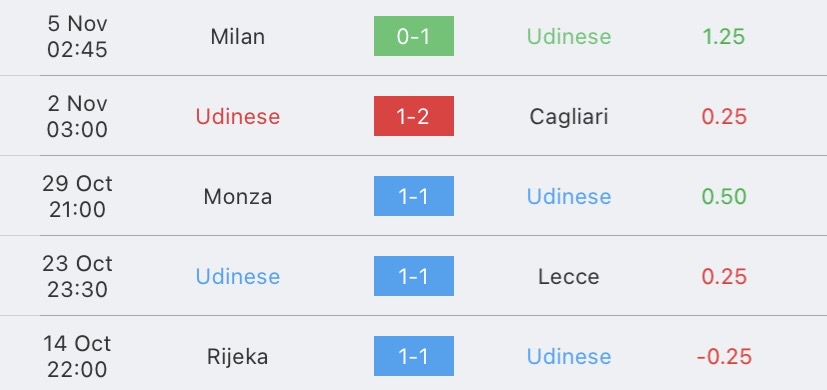Select the red 1-2 score box
This screenshot has width=827, height=390.
pos(414,116)
